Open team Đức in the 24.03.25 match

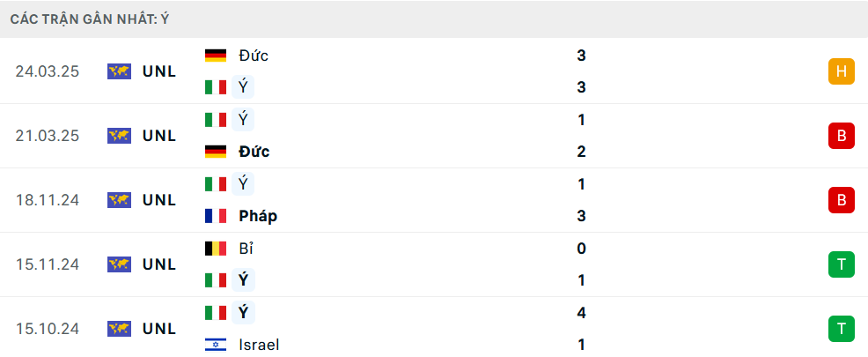click(254, 56)
